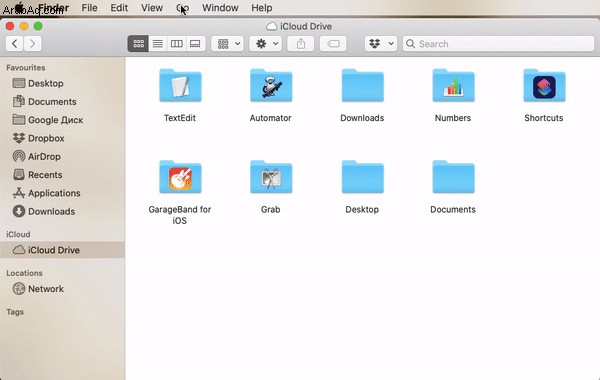Image resolution: width=600 pixels, height=380 pixels.
Task: Maximize the window with green button
Action: coord(38,26)
